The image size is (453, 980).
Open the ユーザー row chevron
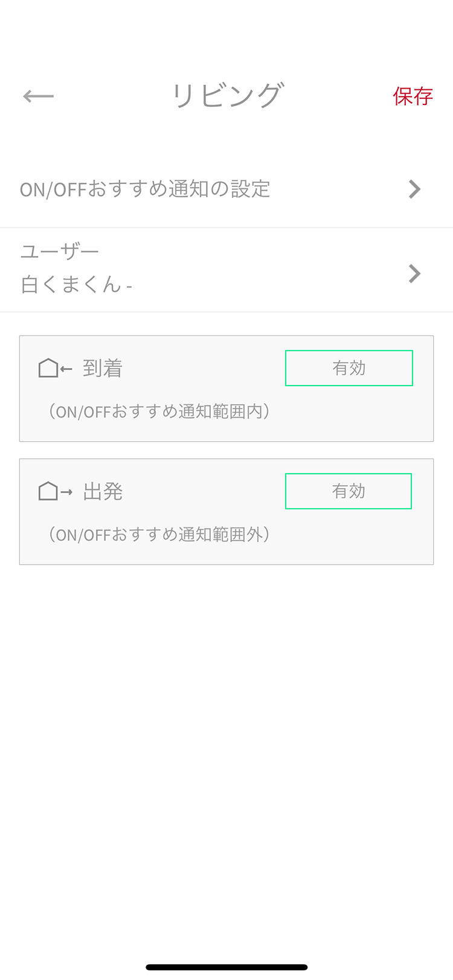pyautogui.click(x=414, y=273)
